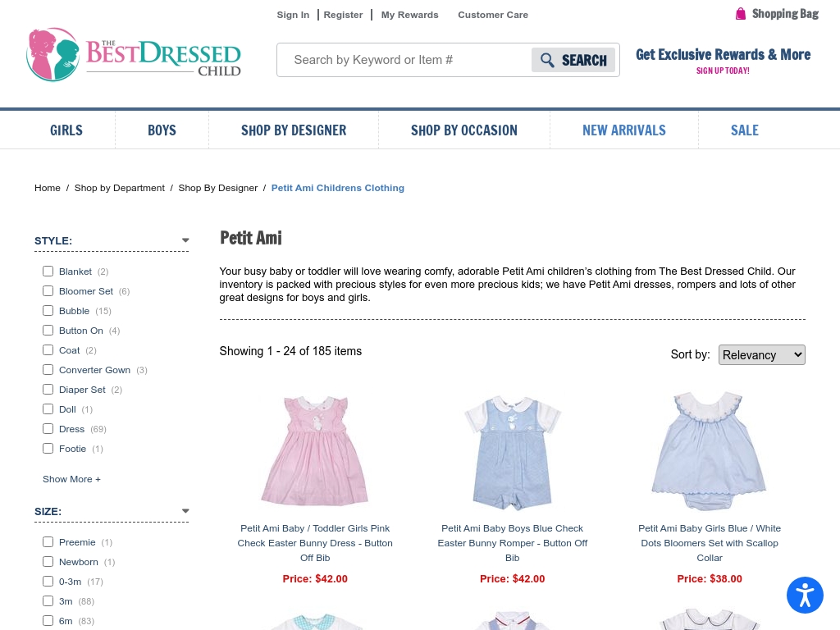Click the Register link

[343, 14]
